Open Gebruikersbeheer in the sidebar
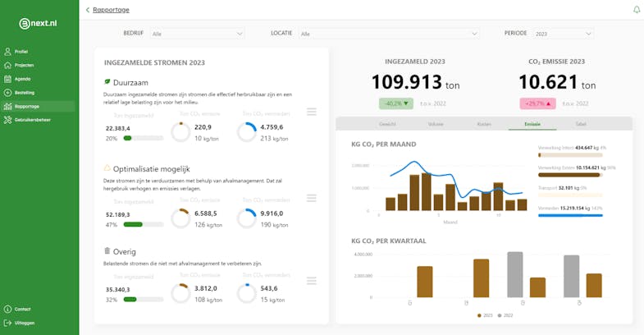Screen dimensions: 644x335 point(28,120)
